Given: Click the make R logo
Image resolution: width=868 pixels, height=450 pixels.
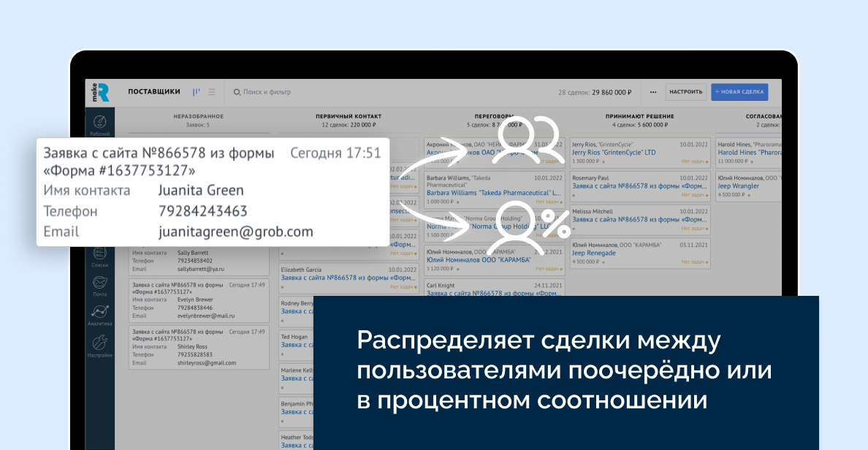Looking at the screenshot, I should coord(100,93).
